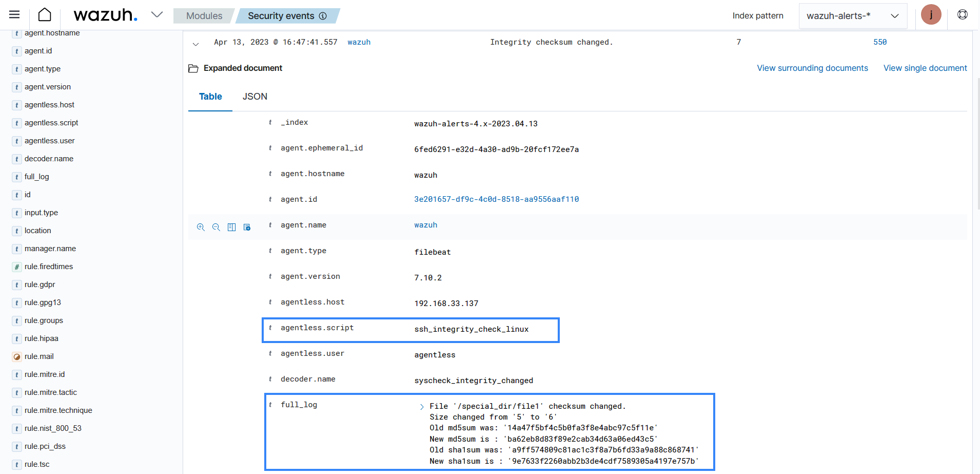This screenshot has height=474, width=980.
Task: Click the 7.10.2 agent.version value
Action: [x=428, y=278]
